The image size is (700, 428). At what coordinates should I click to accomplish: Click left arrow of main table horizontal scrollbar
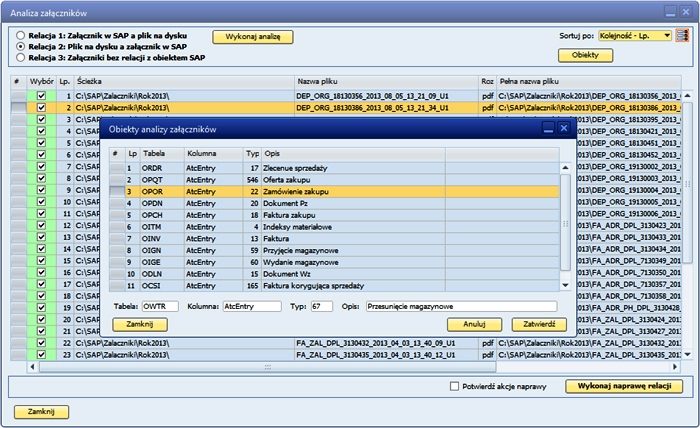click(x=32, y=367)
